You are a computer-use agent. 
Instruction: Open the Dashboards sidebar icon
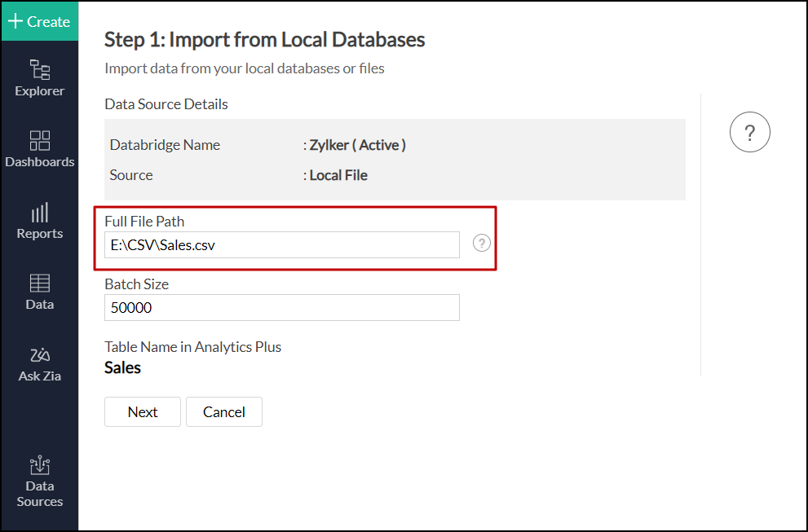click(x=39, y=140)
